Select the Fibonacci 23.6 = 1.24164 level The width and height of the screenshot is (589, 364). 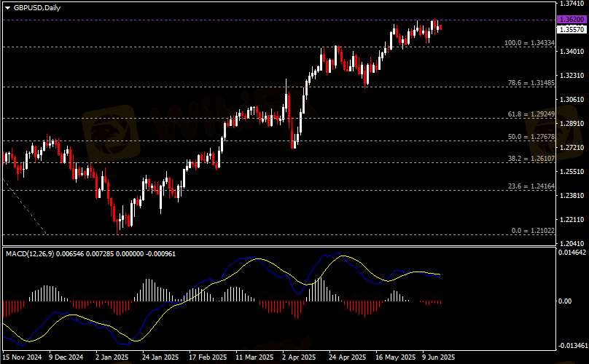[531, 186]
